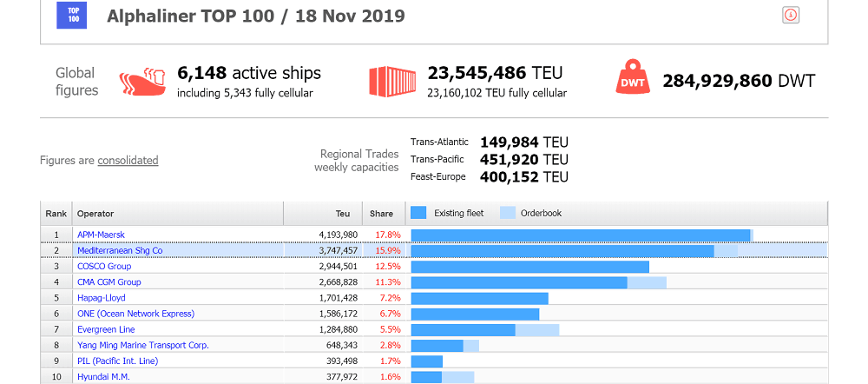The height and width of the screenshot is (384, 868).
Task: Click the Hapag-Lloyd operator link
Action: point(101,298)
